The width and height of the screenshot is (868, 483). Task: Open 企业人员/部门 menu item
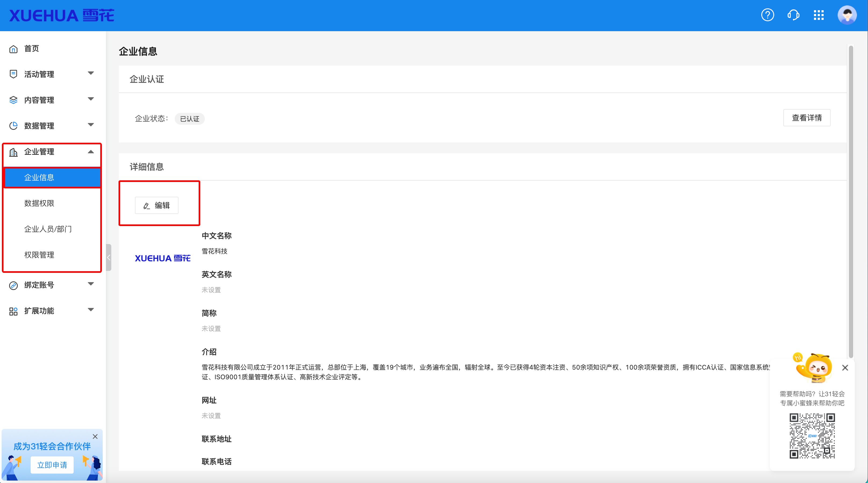48,229
